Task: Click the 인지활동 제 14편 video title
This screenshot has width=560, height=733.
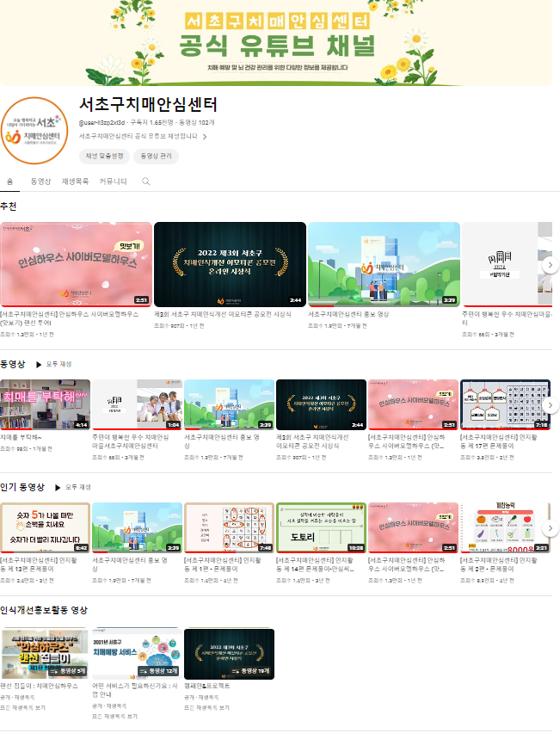Action: pos(315,564)
